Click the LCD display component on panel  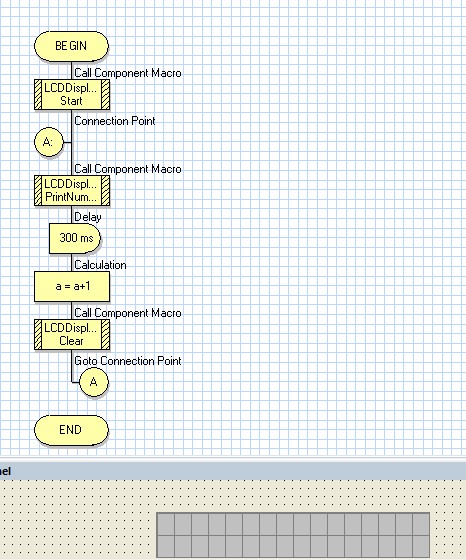pyautogui.click(x=293, y=535)
